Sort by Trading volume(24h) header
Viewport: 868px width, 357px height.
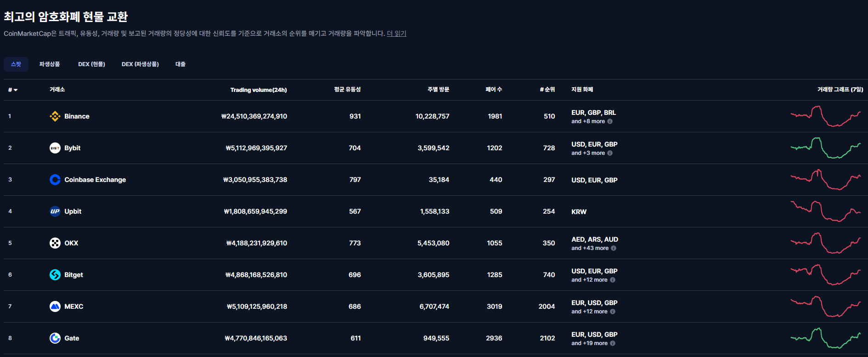259,90
